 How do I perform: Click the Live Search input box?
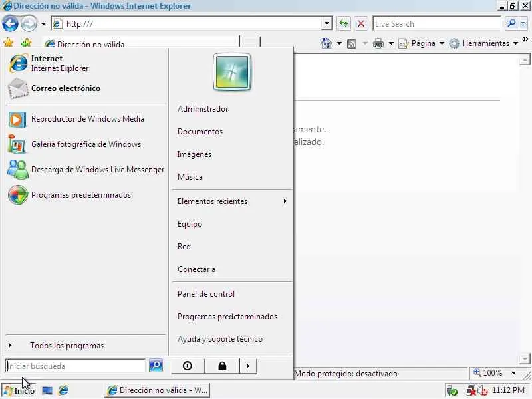437,24
